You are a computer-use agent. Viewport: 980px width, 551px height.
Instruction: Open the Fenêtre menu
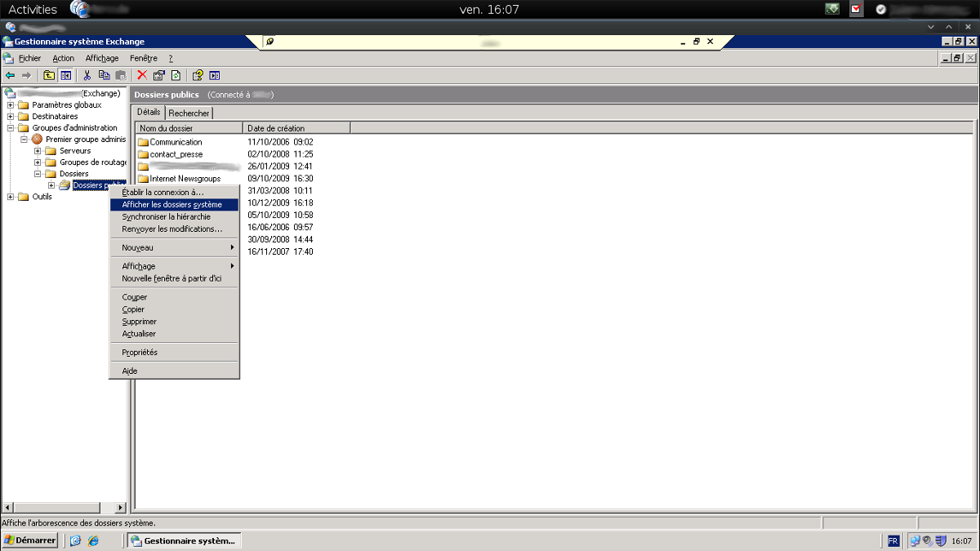coord(144,59)
